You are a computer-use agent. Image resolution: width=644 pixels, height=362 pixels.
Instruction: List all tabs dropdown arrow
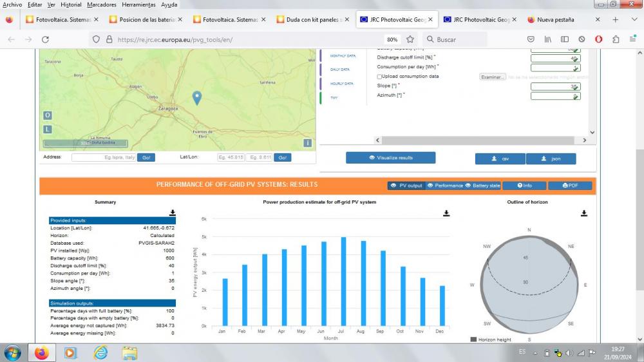[x=634, y=20]
